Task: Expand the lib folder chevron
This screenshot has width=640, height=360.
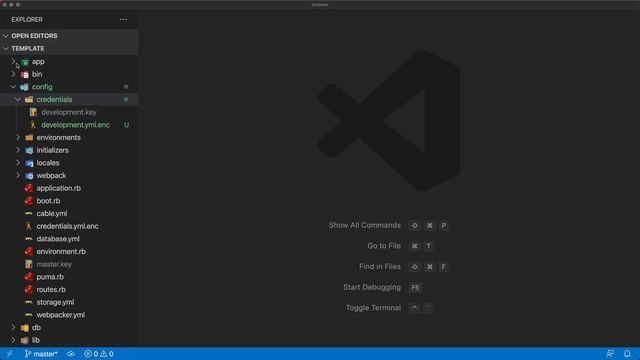Action: point(13,340)
